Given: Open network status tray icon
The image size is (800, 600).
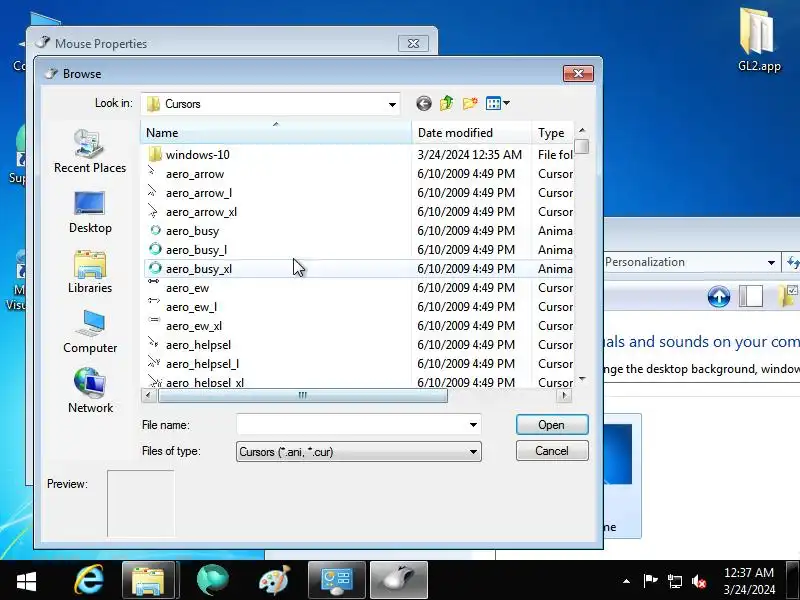Looking at the screenshot, I should (x=674, y=581).
